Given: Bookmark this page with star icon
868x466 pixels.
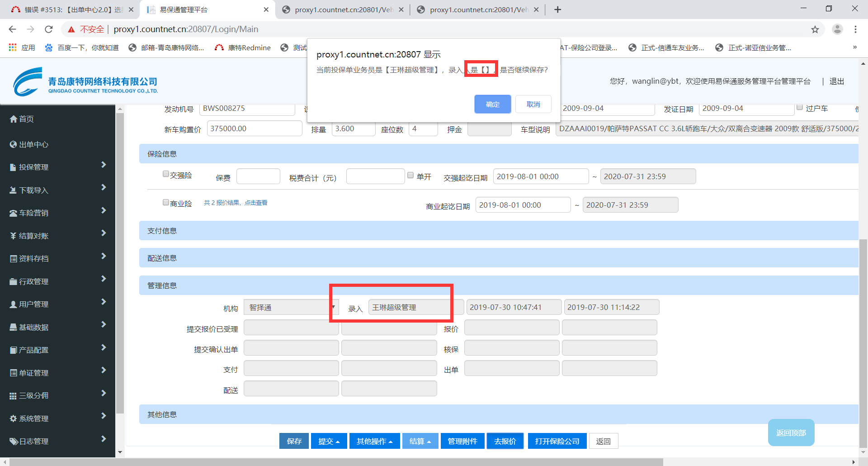Looking at the screenshot, I should [x=815, y=29].
